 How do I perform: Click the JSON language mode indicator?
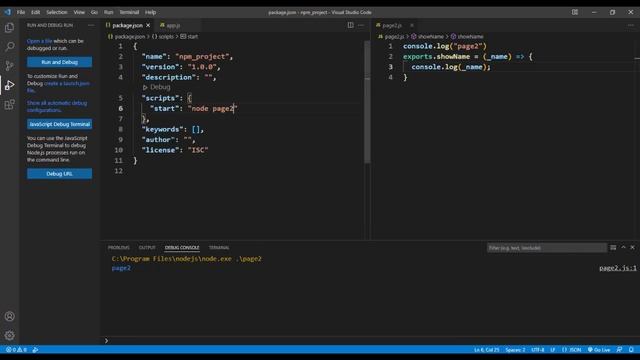[x=571, y=350]
